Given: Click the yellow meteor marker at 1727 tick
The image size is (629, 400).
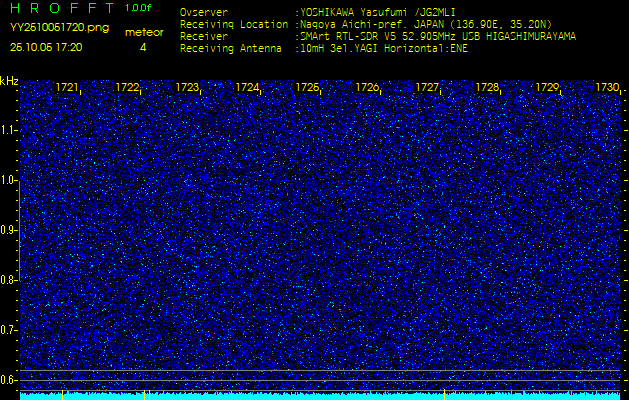Looking at the screenshot, I should tap(444, 394).
